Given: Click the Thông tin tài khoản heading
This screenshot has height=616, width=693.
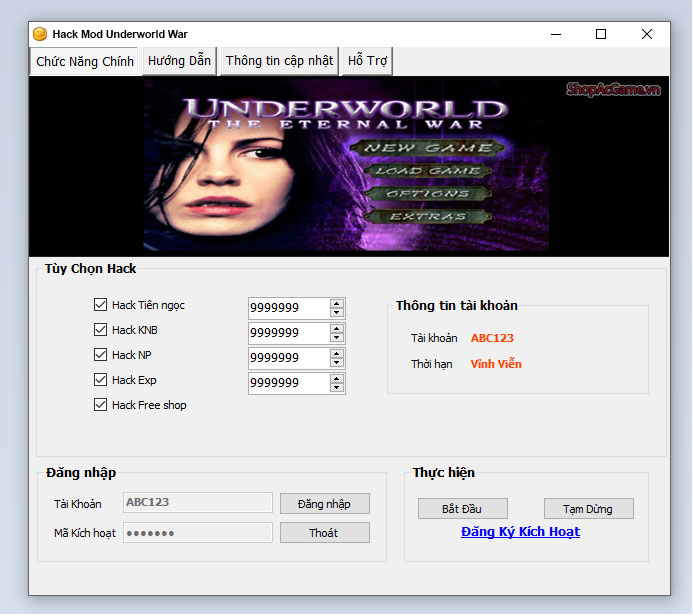Looking at the screenshot, I should tap(457, 306).
